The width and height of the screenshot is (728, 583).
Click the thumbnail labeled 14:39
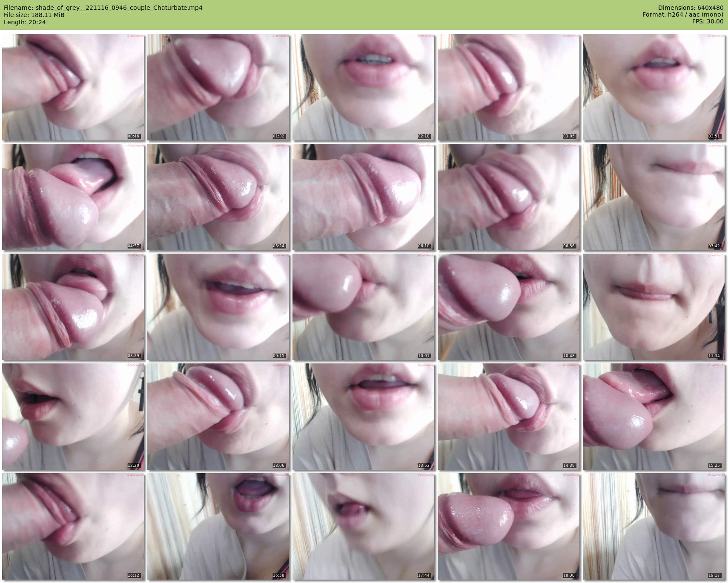(509, 417)
